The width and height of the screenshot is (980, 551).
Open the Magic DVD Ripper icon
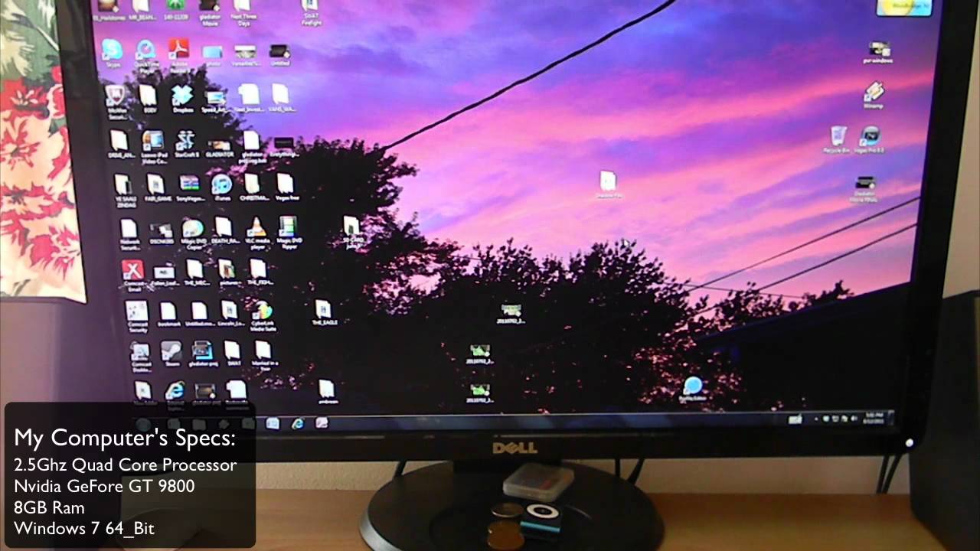tap(287, 232)
